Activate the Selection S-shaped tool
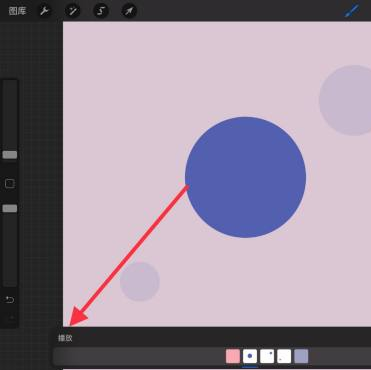371x370 pixels. (101, 11)
